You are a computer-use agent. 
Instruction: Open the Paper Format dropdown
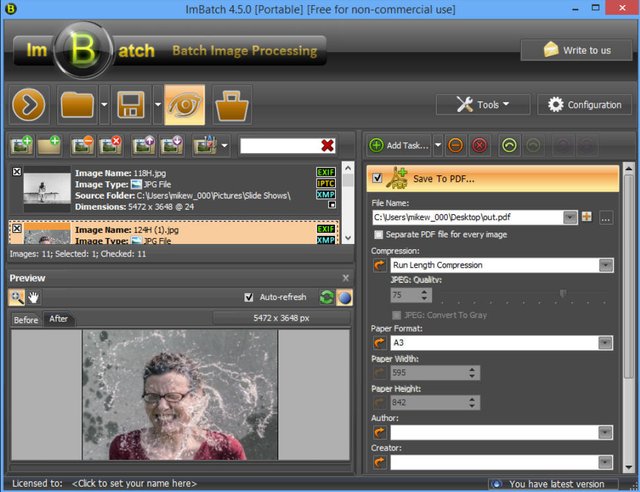point(605,343)
